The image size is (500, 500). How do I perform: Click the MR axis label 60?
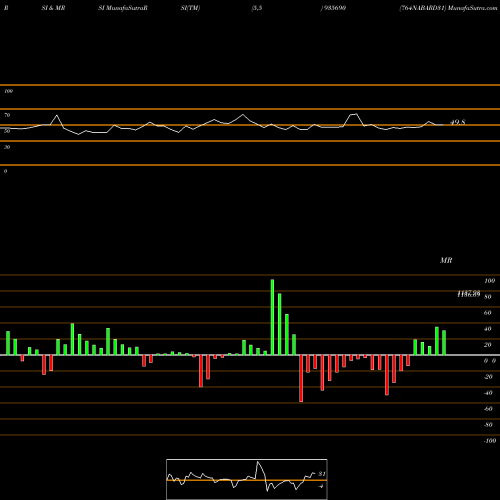tap(488, 313)
